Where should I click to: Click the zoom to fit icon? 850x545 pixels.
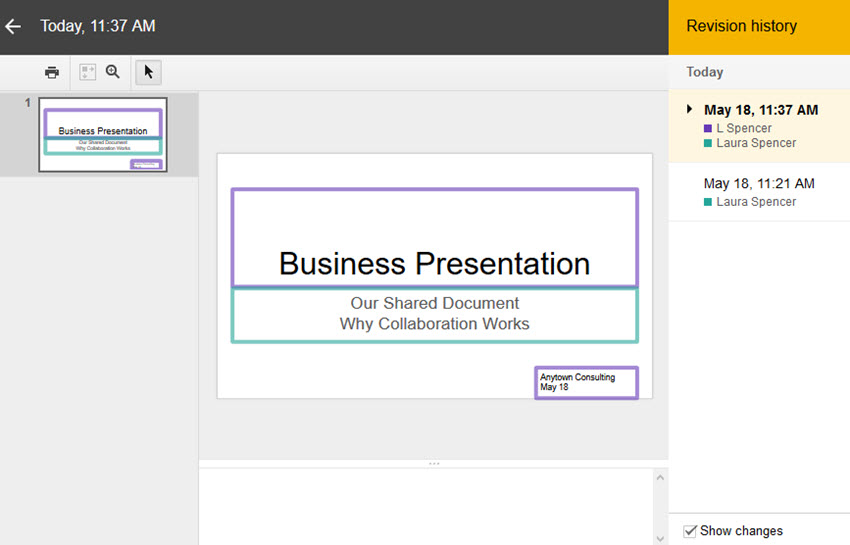(87, 72)
